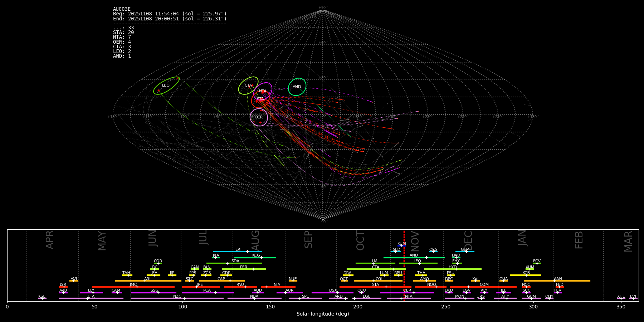Select the FEB month label in timeline
This screenshot has height=322, width=644.
579,240
